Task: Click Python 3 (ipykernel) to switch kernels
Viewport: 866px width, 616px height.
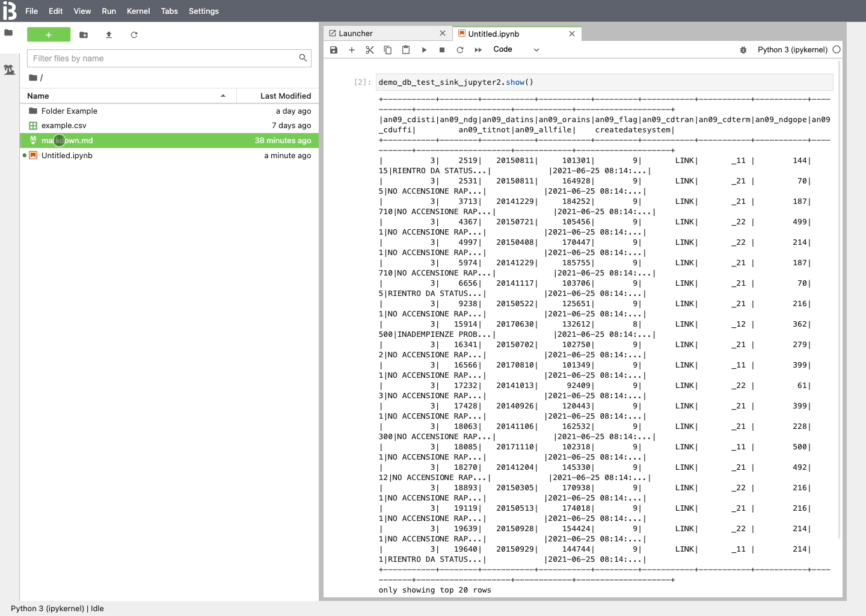Action: tap(793, 50)
